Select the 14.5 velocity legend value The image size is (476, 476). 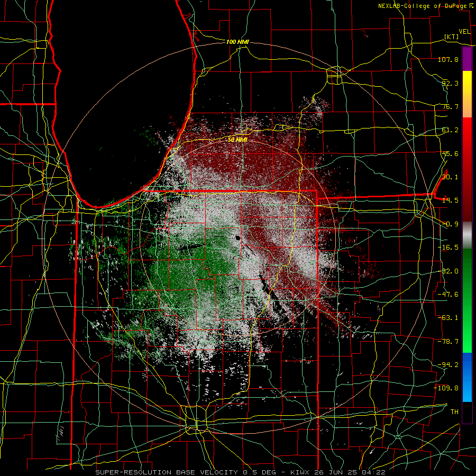point(450,200)
